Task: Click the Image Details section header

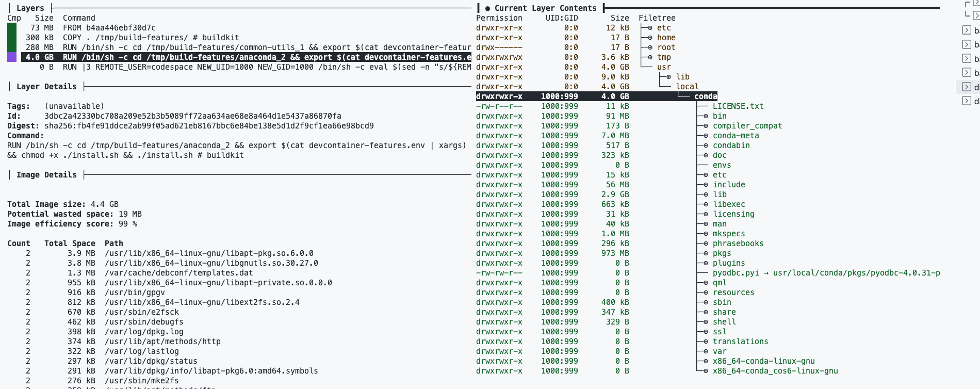Action: pos(46,175)
